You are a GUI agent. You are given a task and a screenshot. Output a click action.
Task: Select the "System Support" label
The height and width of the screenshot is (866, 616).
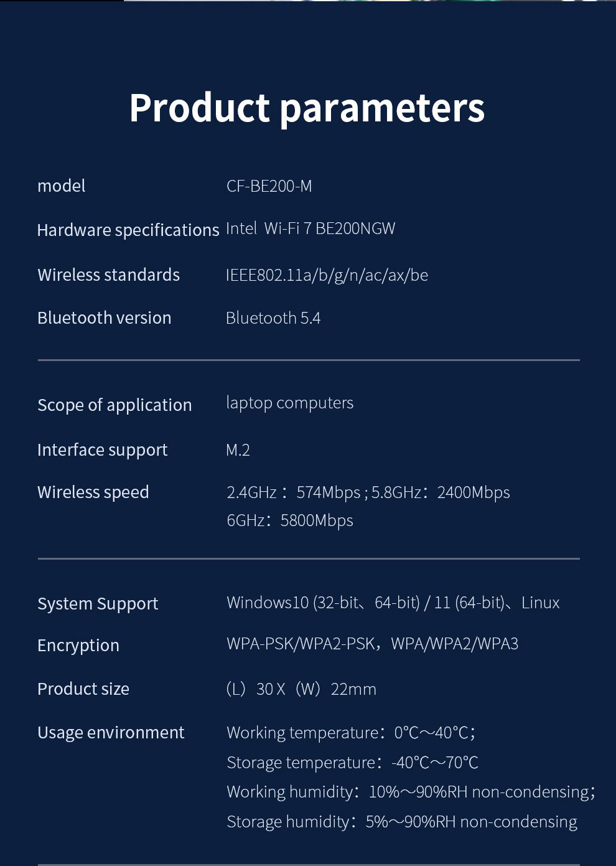tap(98, 603)
